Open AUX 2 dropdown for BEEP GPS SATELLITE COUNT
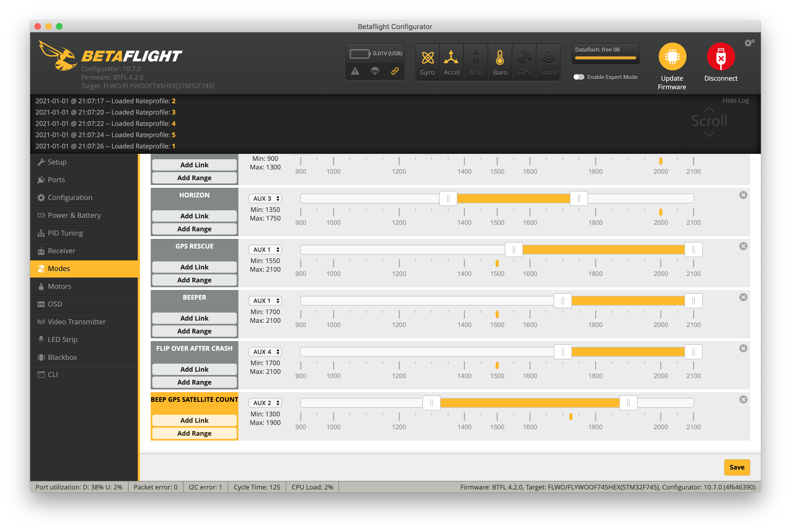The image size is (791, 532). pyautogui.click(x=265, y=403)
